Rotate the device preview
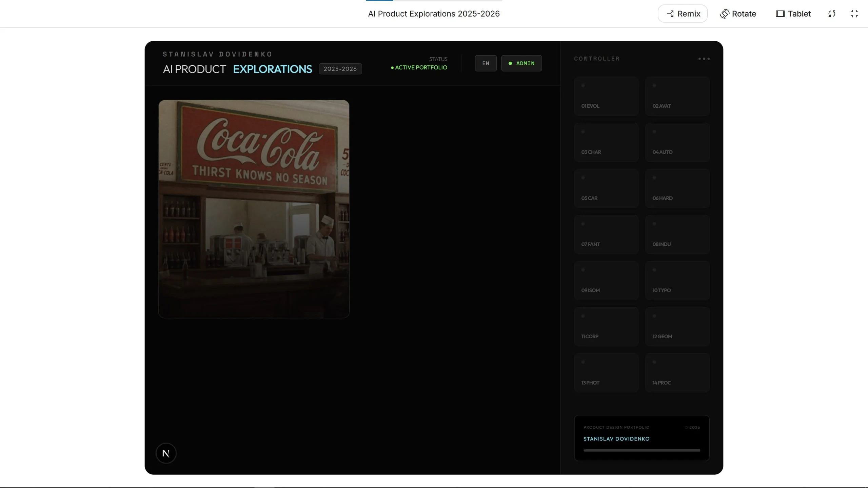Screen dimensions: 868x488 click(x=738, y=14)
